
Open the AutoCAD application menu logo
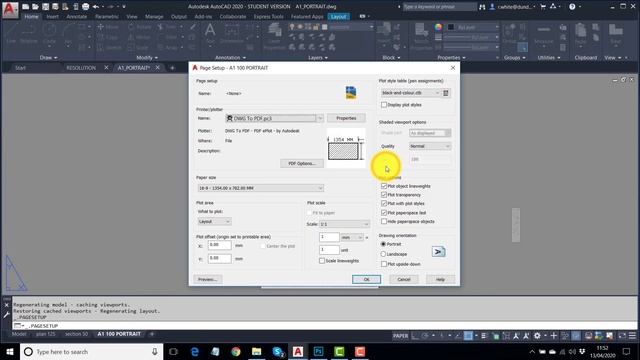tap(10, 9)
